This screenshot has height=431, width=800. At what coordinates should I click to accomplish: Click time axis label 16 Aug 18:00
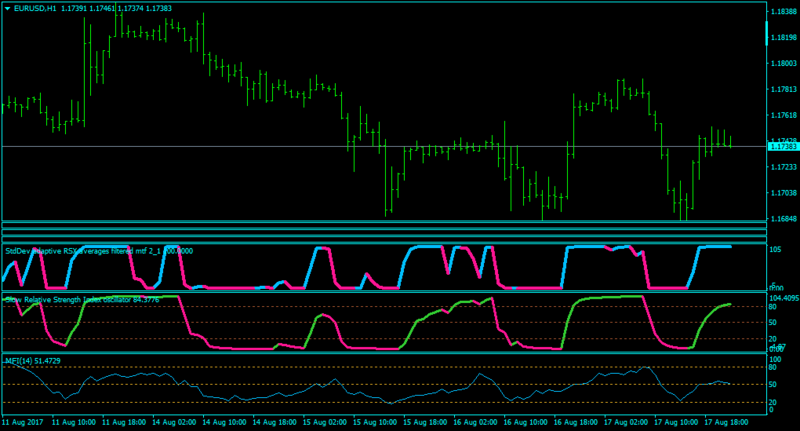coord(576,422)
